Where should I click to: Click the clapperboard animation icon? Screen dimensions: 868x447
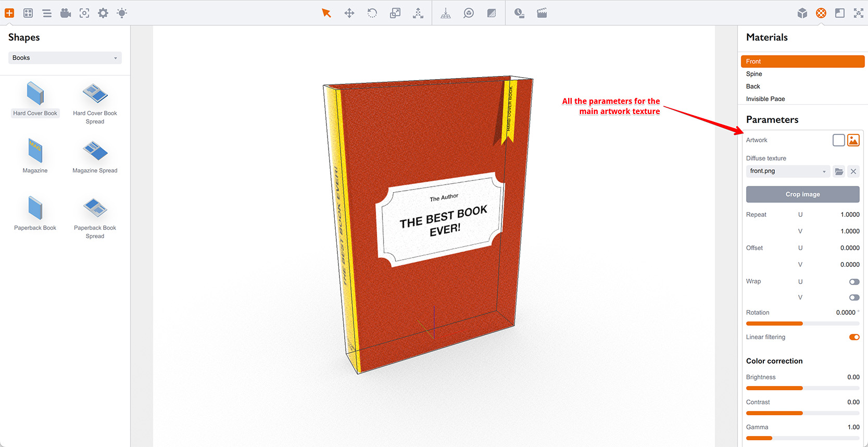[542, 13]
